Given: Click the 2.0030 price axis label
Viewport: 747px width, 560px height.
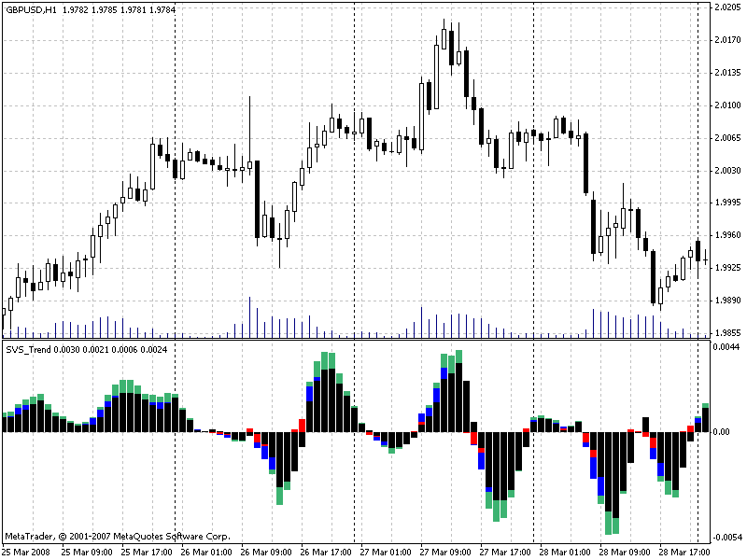Looking at the screenshot, I should tap(726, 171).
